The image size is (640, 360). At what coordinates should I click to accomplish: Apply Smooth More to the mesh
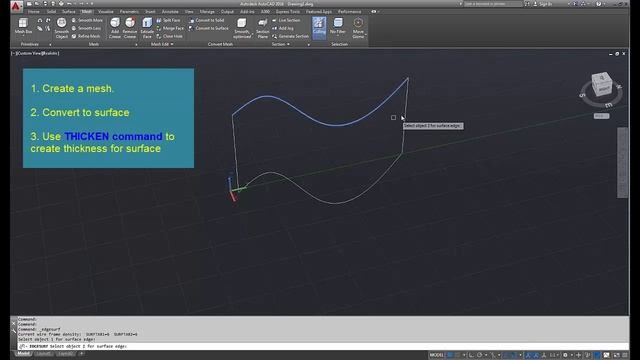(87, 20)
